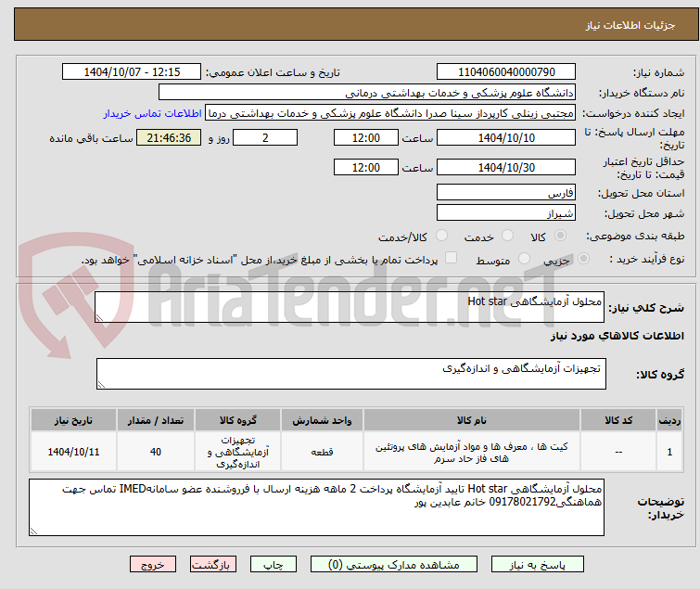Click the نام دستگاه خریدار field
This screenshot has width=700, height=589.
pos(367,93)
